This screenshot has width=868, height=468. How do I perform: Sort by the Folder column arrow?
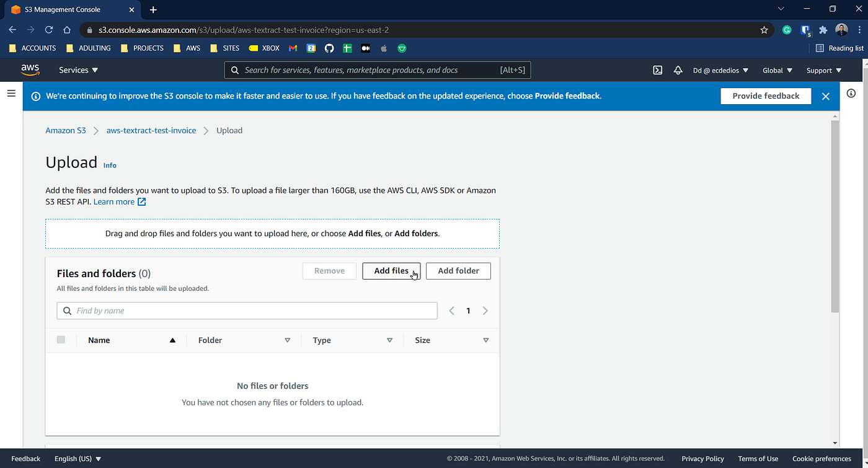point(287,340)
